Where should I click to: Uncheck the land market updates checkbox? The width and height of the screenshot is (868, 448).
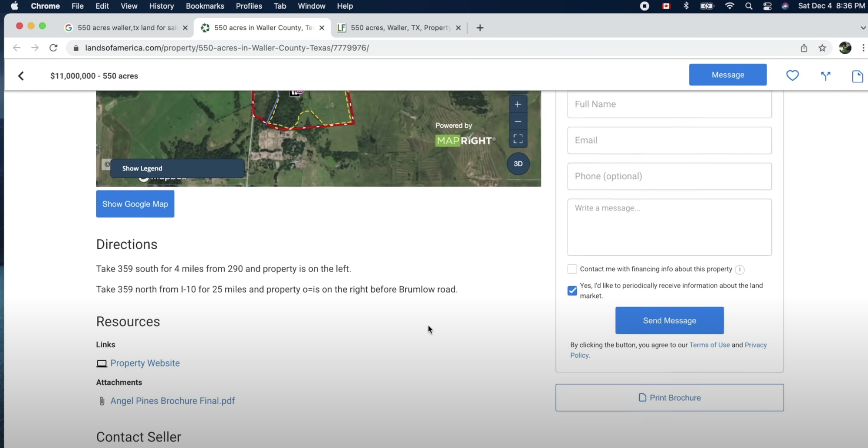coord(572,290)
